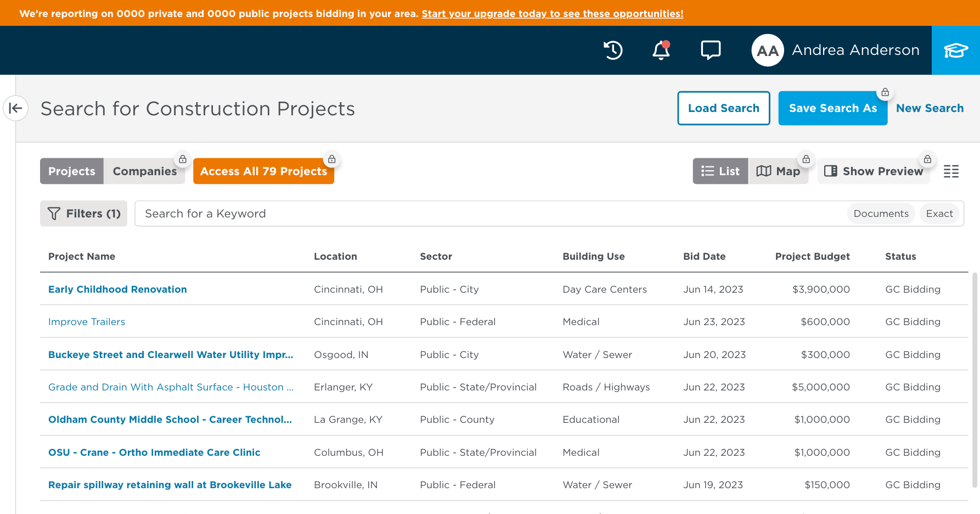
Task: Open Early Childhood Renovation project link
Action: [117, 289]
